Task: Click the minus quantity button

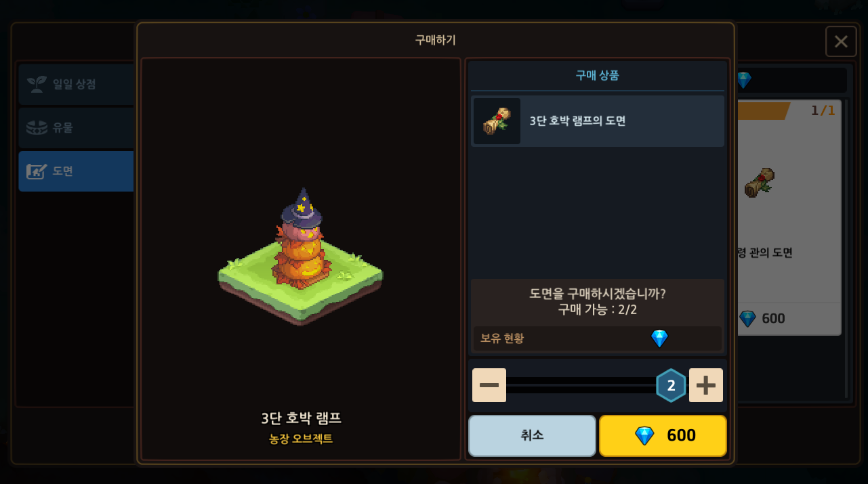Action: pyautogui.click(x=489, y=385)
